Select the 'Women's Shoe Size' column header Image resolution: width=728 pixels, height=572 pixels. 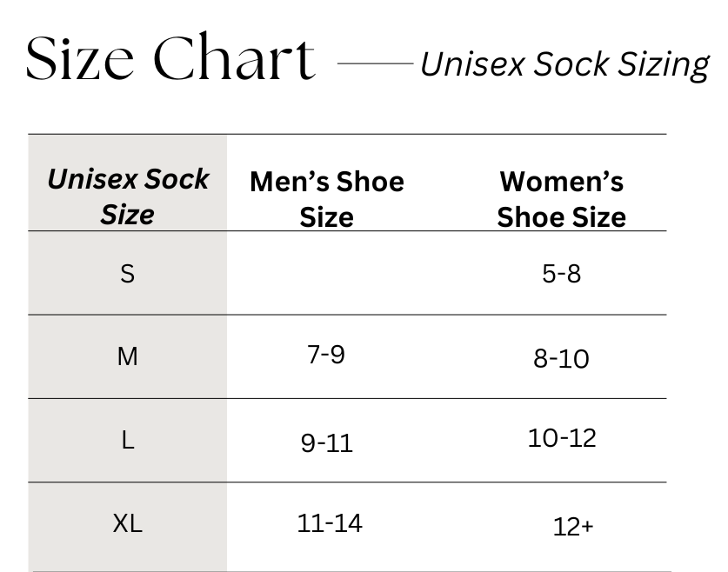pyautogui.click(x=562, y=199)
